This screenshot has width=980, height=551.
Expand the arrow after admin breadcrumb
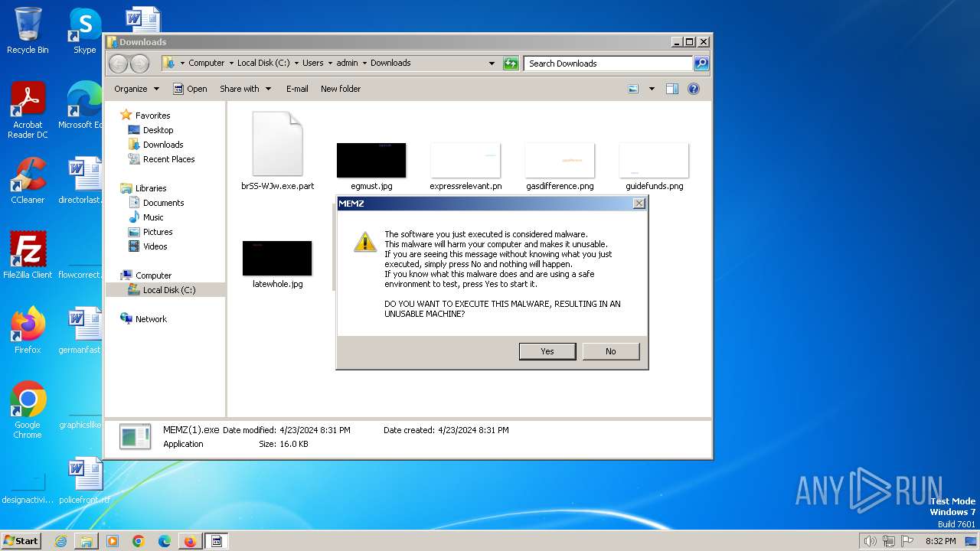point(364,64)
